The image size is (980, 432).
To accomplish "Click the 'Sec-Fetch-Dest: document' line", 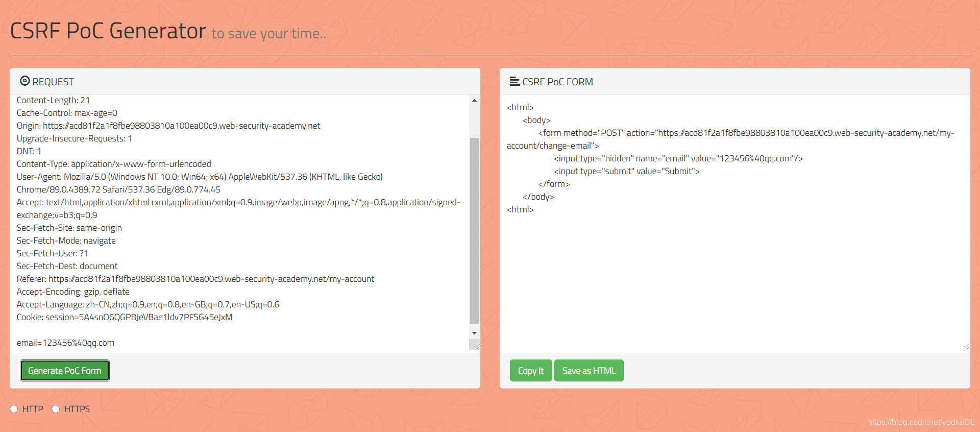I will point(67,266).
